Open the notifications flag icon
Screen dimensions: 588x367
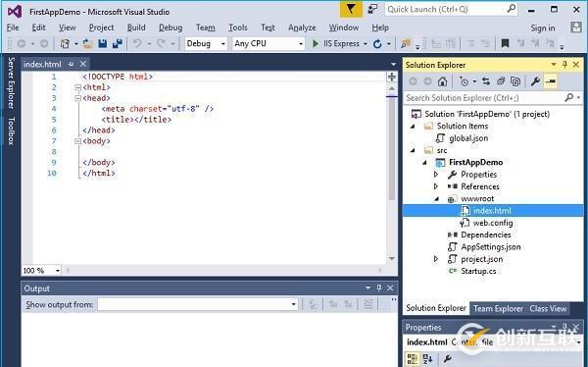click(x=351, y=9)
